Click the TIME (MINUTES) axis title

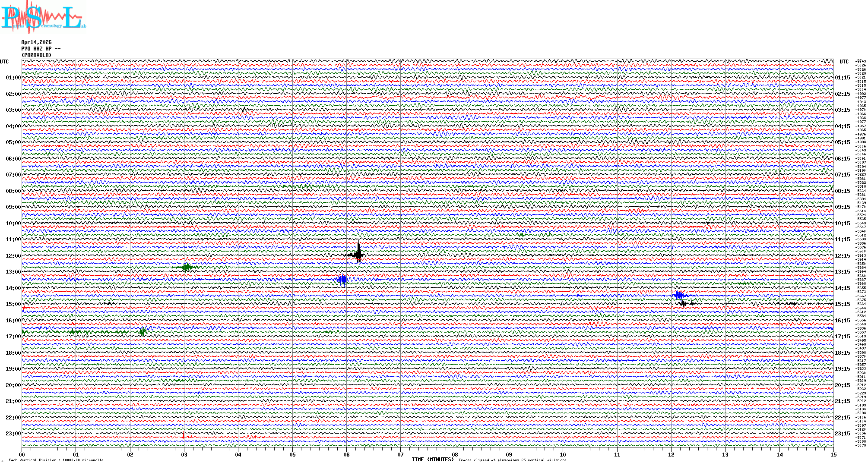[x=433, y=460]
